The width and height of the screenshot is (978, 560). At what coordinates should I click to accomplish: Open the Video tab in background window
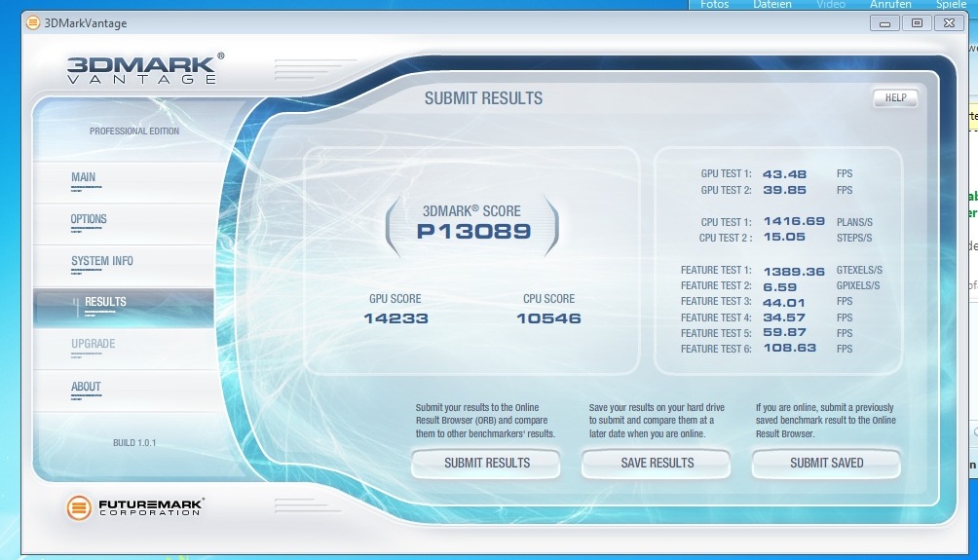tap(831, 4)
